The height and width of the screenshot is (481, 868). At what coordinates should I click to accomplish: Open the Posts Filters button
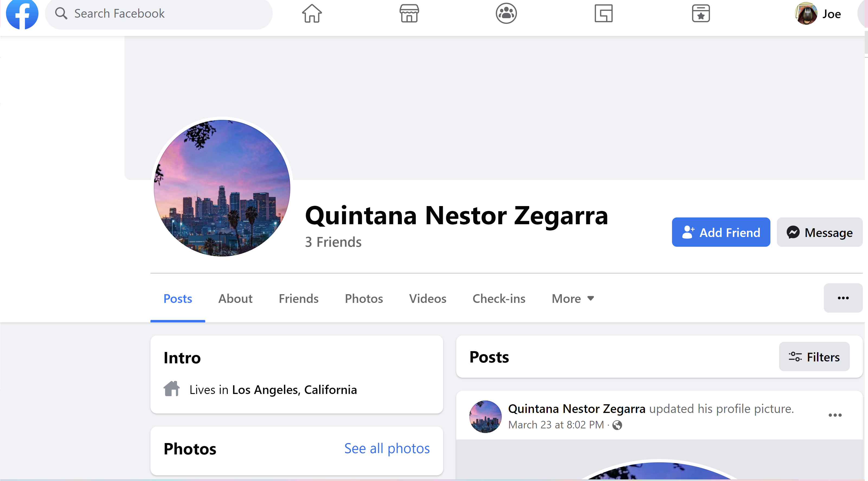814,357
